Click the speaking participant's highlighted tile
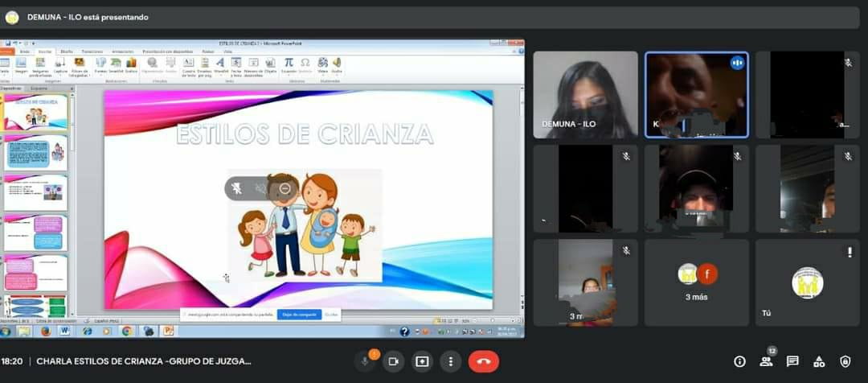Viewport: 868px width, 383px height. tap(696, 95)
